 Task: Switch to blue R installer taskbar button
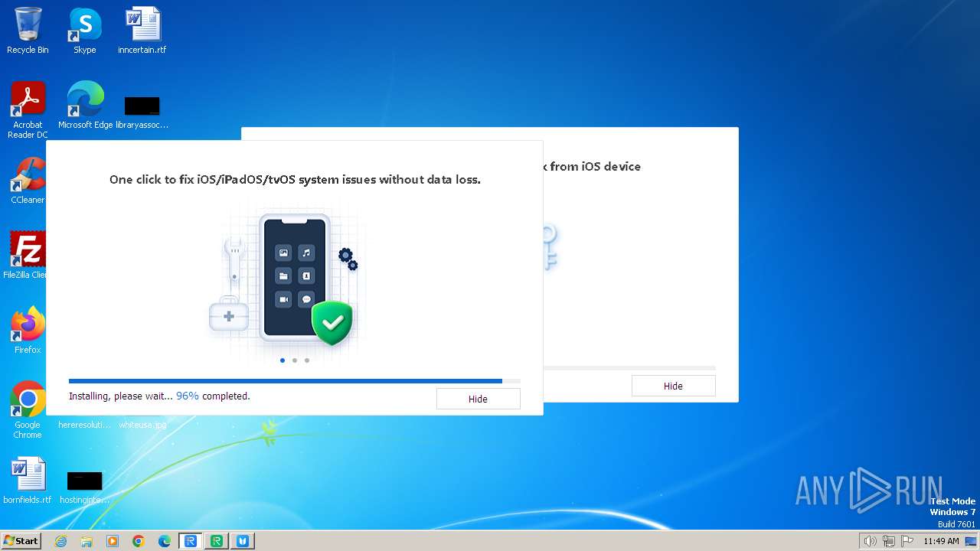tap(191, 541)
